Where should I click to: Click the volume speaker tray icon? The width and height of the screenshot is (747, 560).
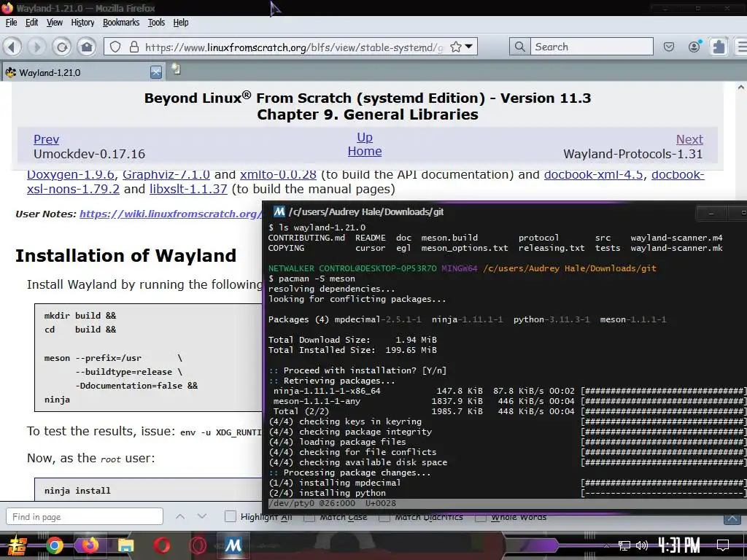coord(641,545)
